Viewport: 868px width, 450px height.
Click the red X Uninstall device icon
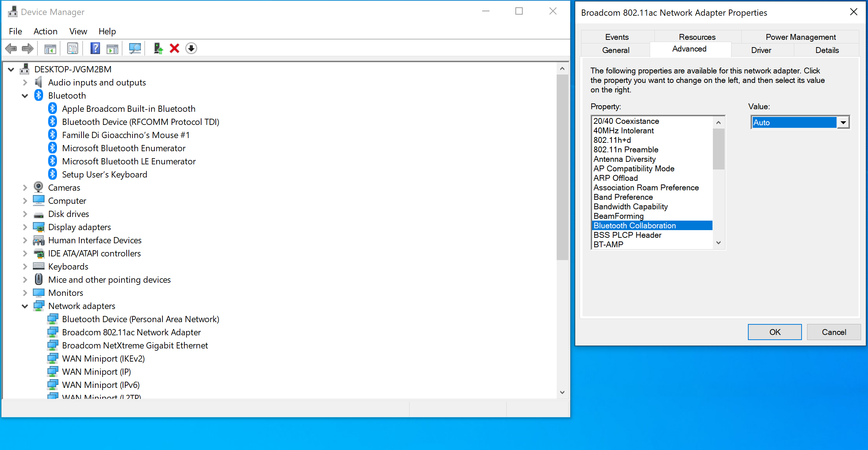174,49
